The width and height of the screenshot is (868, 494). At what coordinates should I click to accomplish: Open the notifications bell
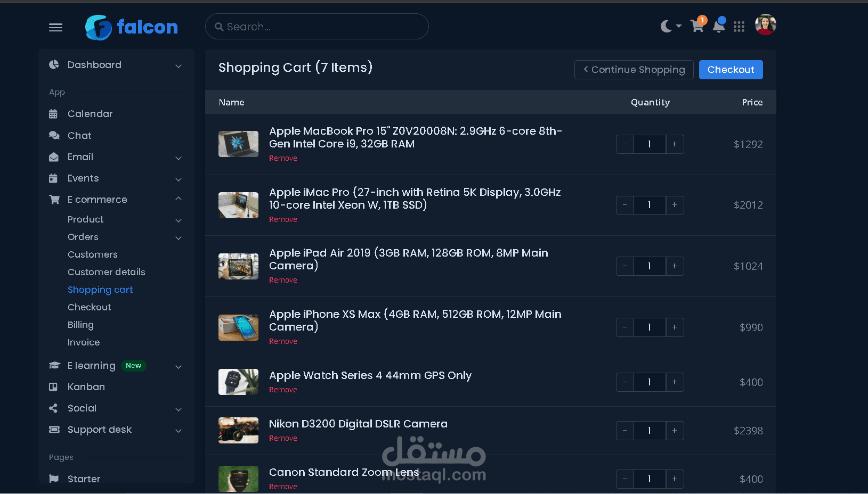[719, 26]
